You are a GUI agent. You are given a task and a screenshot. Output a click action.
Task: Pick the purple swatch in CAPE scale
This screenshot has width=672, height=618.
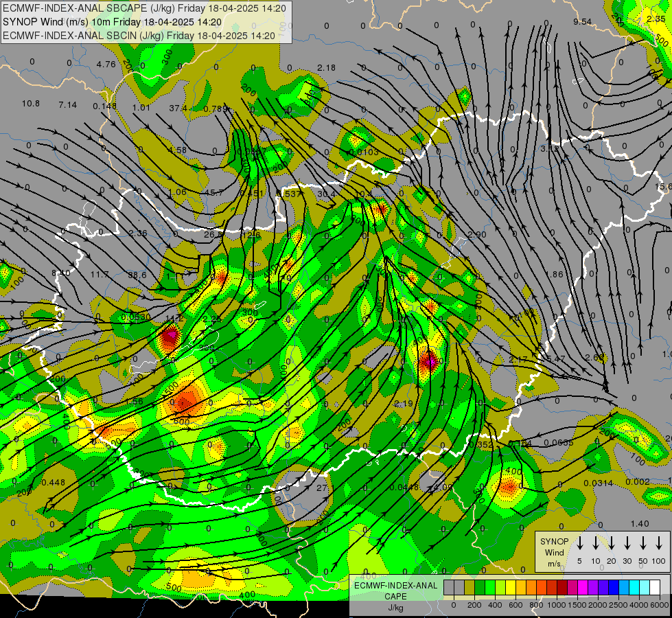point(592,588)
